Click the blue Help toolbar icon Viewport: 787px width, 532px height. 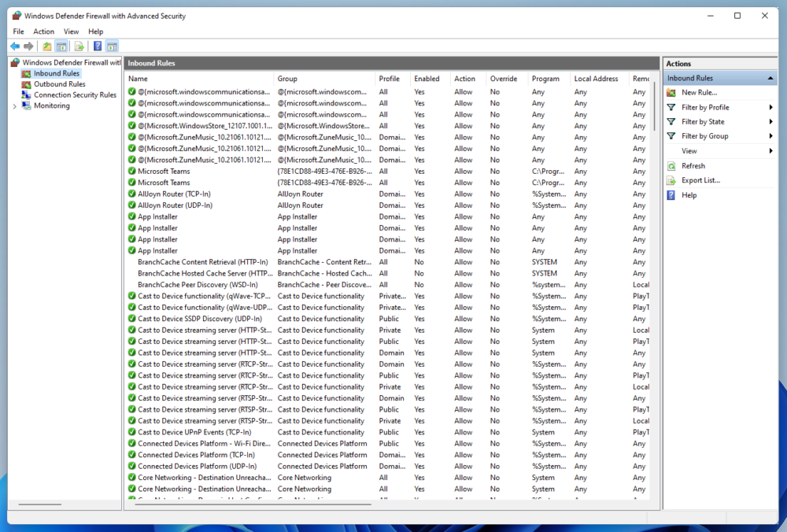click(98, 46)
